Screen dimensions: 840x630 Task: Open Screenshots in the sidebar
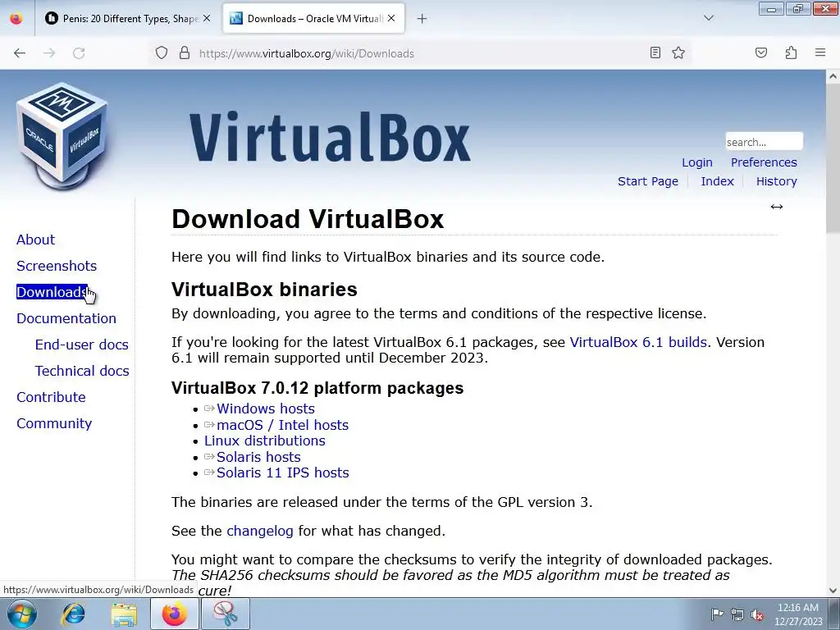57,266
